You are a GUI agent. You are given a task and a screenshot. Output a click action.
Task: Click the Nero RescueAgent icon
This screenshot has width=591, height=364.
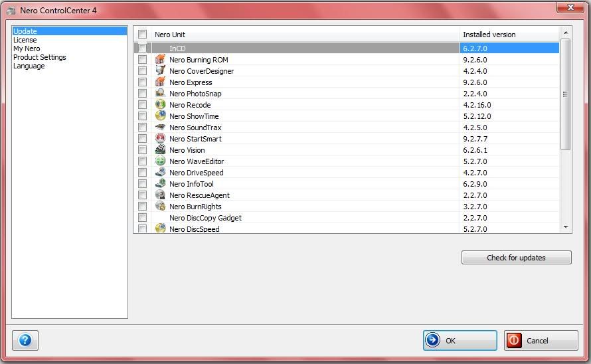click(x=160, y=195)
